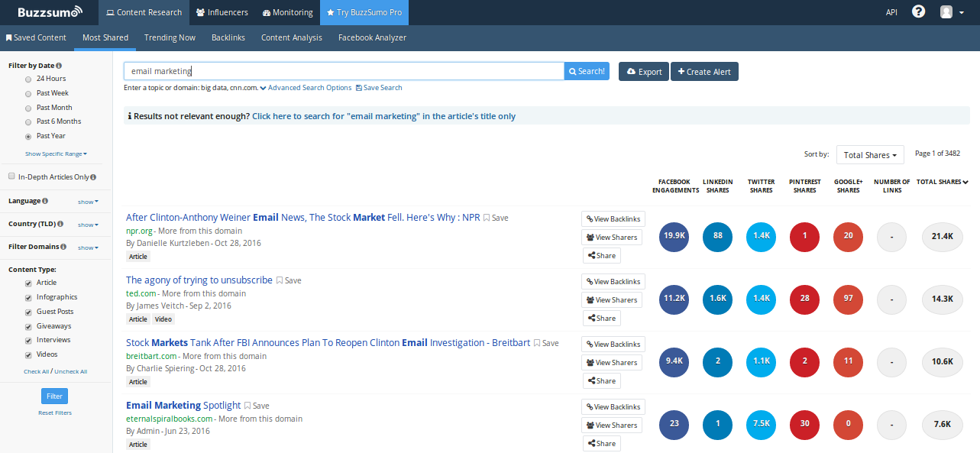The width and height of the screenshot is (980, 453).
Task: Click Facebook engagements bubble 9.4K
Action: coord(674,362)
